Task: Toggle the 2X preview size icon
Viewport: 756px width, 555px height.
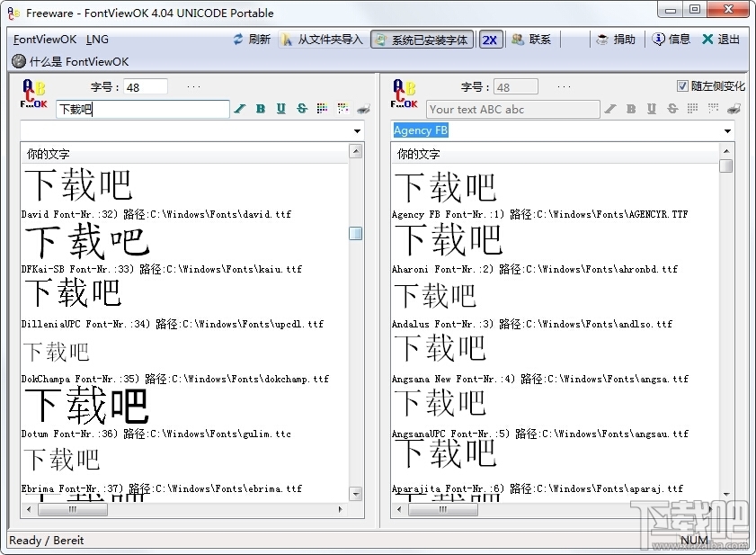Action: pos(490,39)
